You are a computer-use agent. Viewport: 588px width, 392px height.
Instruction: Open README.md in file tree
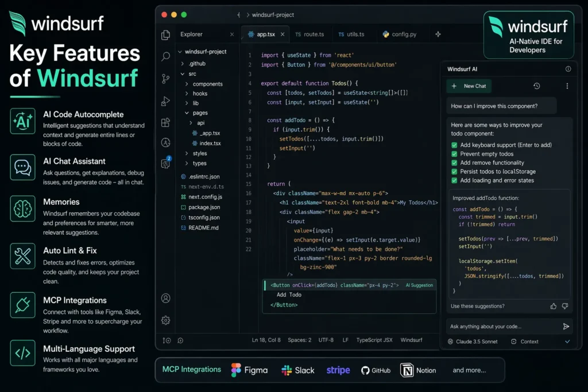pyautogui.click(x=200, y=228)
